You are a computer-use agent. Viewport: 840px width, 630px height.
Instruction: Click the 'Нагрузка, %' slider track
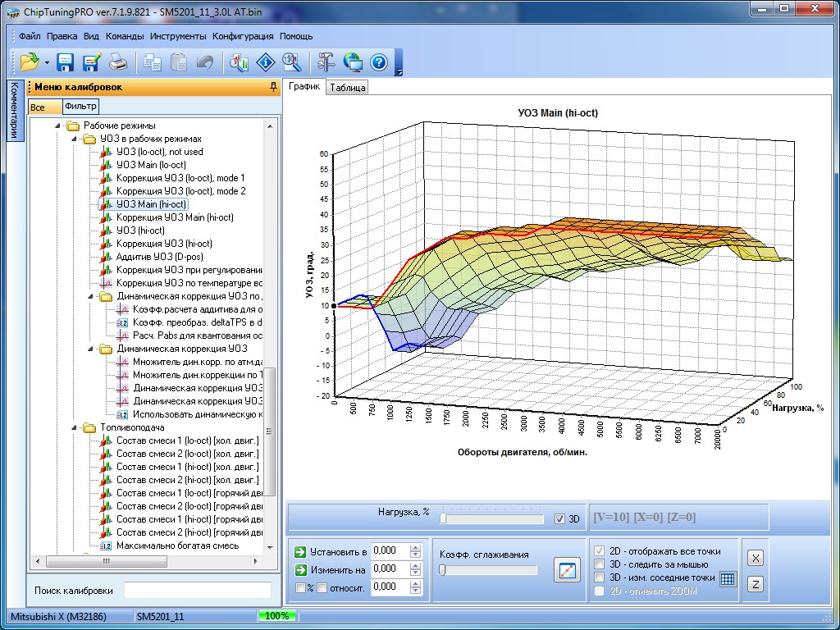[492, 518]
